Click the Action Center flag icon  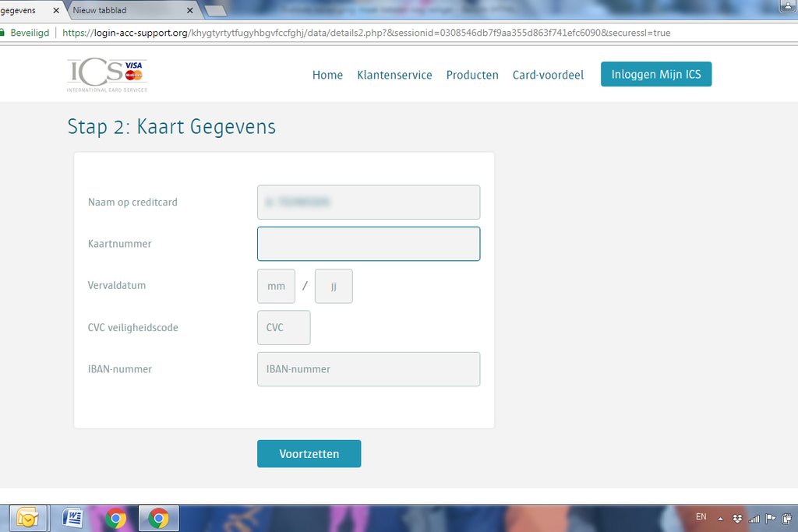pos(771,519)
